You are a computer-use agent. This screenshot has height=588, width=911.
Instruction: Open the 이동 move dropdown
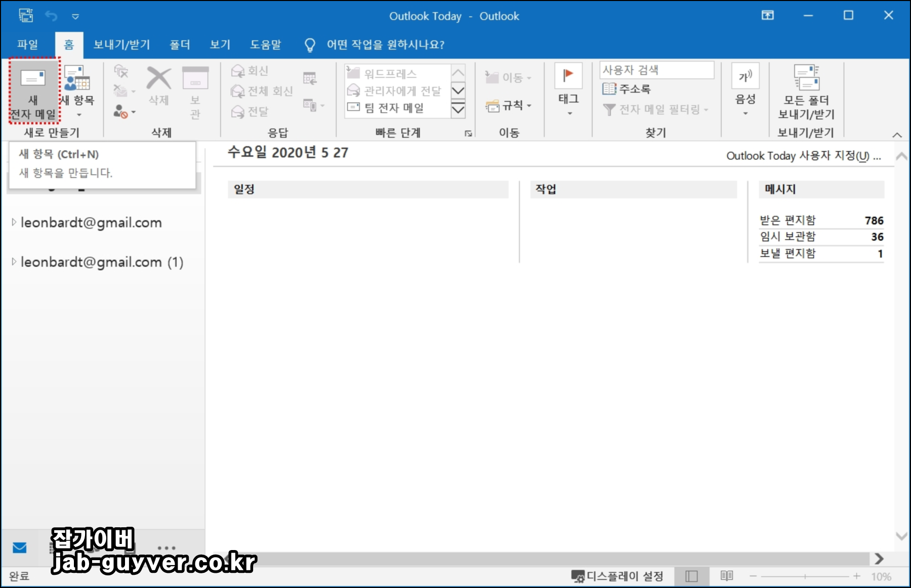508,77
